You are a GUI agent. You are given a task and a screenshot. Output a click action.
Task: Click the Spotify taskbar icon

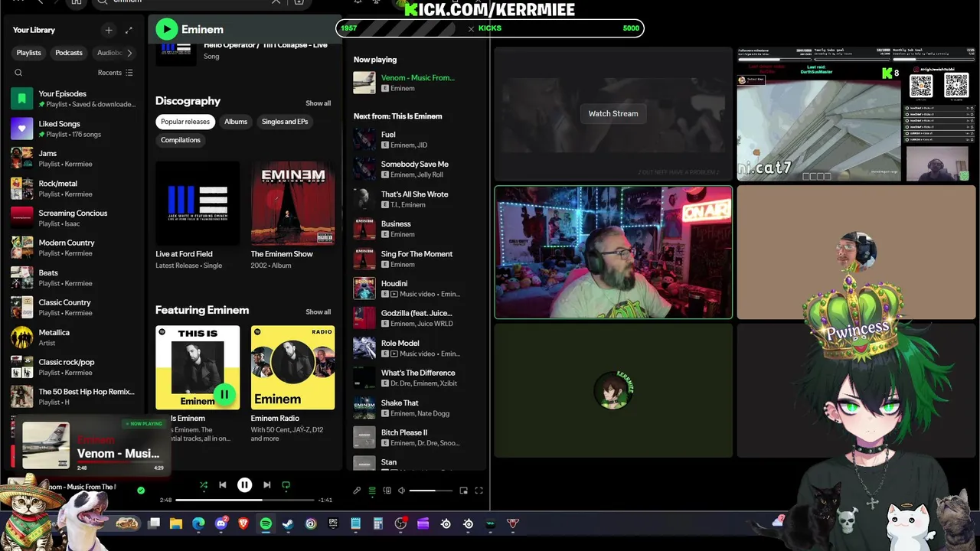266,523
